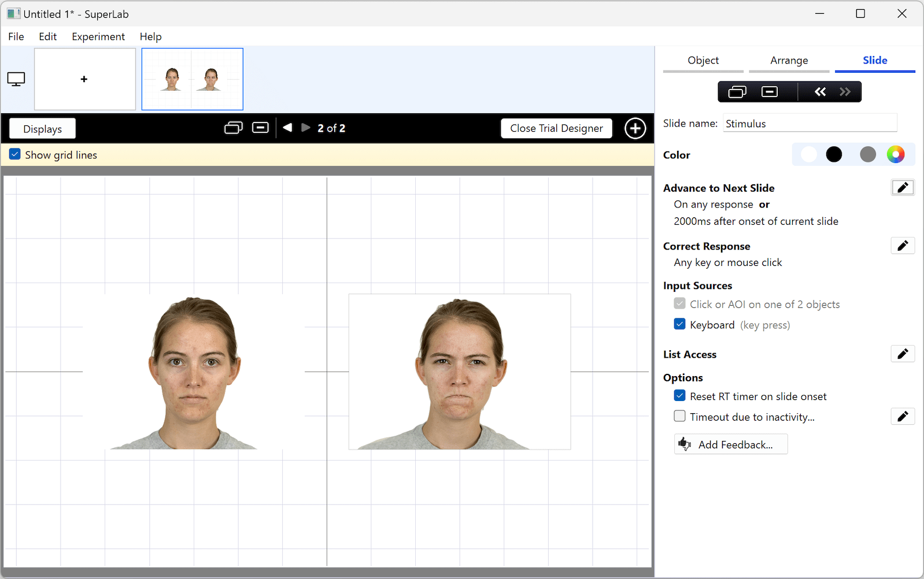Click the Add Feedback button
The height and width of the screenshot is (579, 924).
tap(731, 444)
